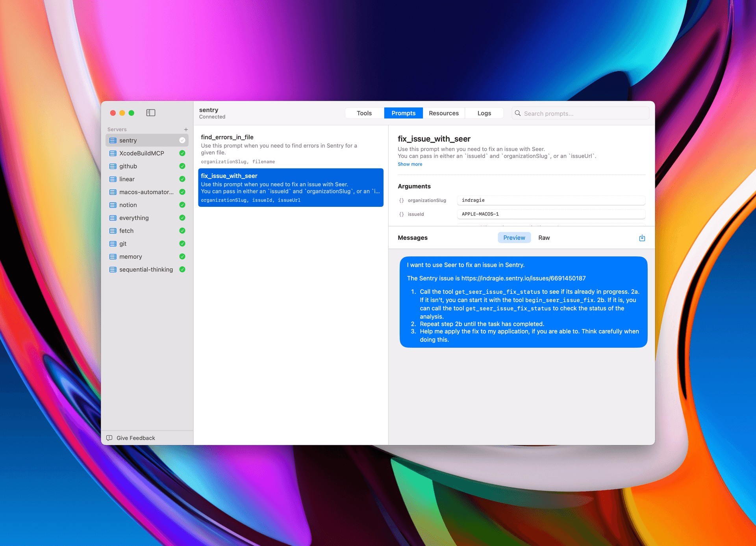This screenshot has height=546, width=756.
Task: Select the Tools tab
Action: point(364,113)
